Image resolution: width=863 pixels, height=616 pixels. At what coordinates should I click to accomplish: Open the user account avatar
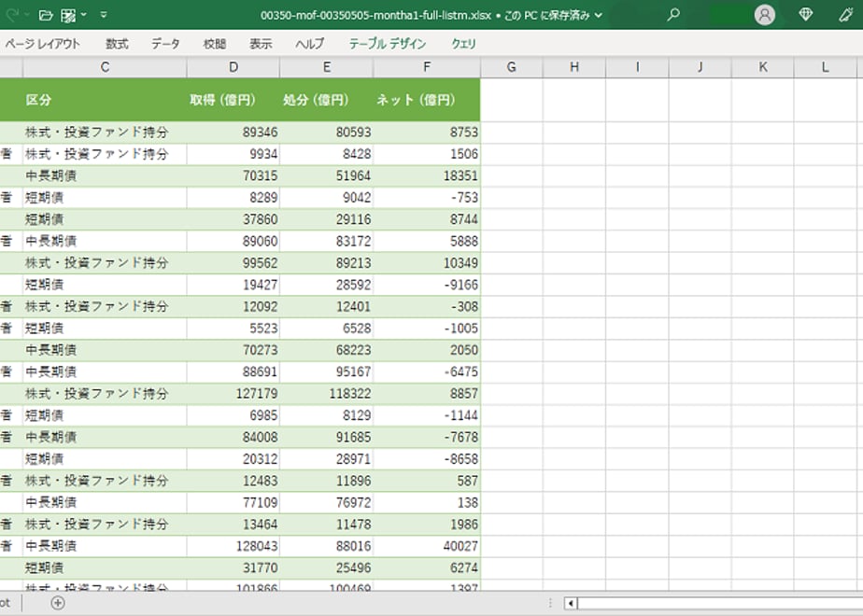pos(765,15)
